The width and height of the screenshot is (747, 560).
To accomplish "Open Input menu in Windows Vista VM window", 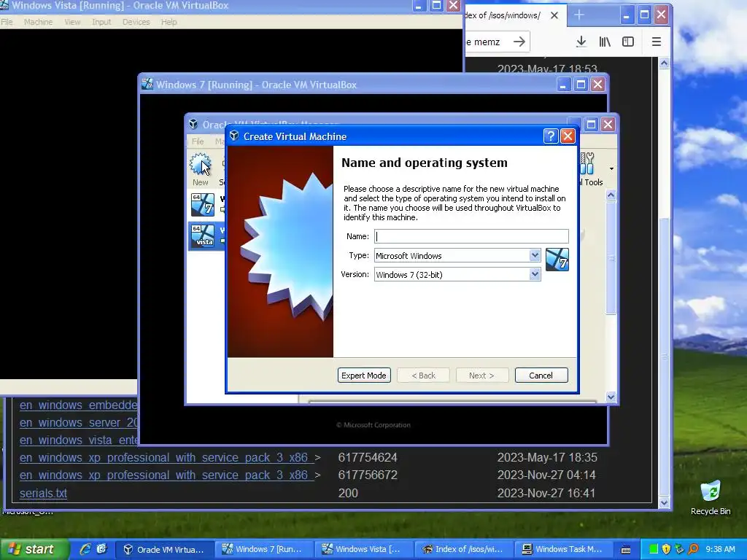I will coord(101,22).
